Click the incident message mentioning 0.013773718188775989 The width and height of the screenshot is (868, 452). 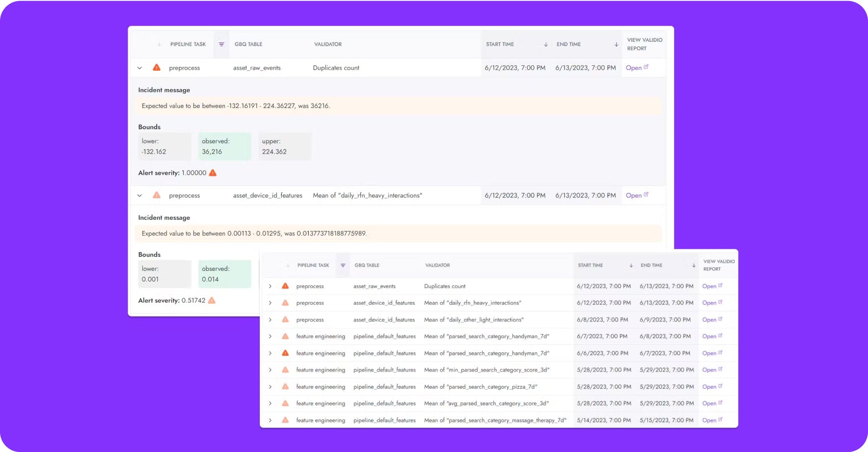(398, 234)
